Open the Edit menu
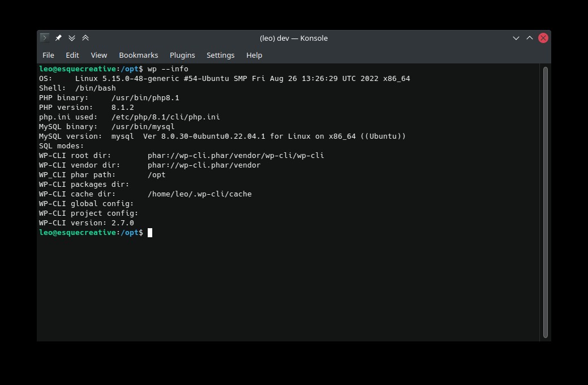Image resolution: width=588 pixels, height=385 pixels. (x=72, y=55)
